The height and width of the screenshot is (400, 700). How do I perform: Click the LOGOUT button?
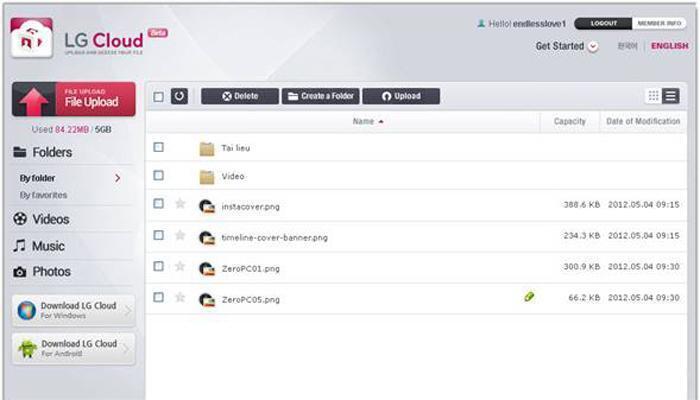(x=603, y=23)
